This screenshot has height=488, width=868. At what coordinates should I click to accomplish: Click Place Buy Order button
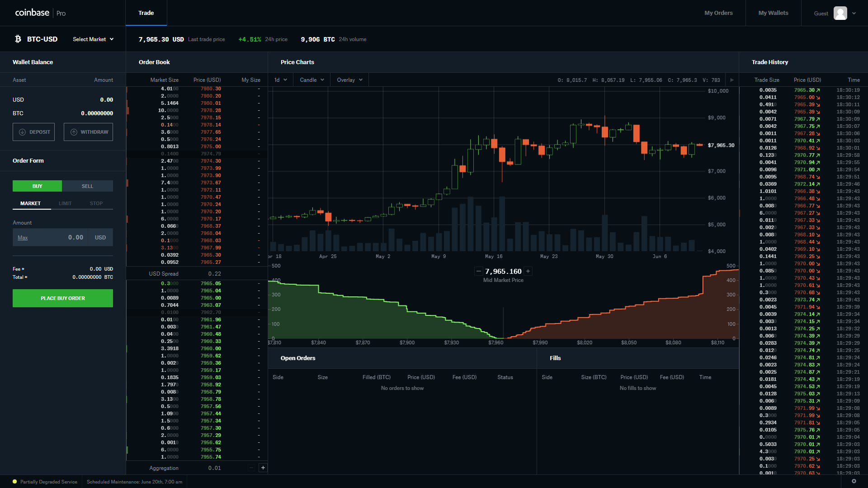coord(63,298)
